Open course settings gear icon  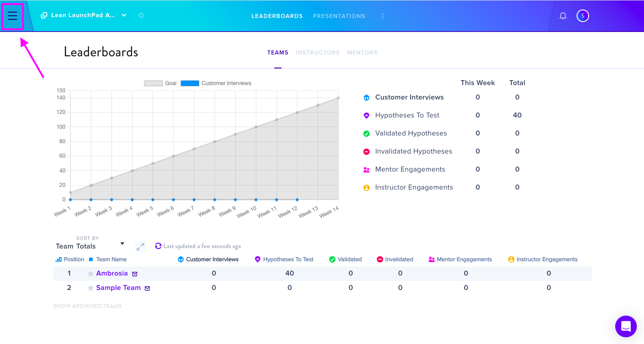[141, 15]
